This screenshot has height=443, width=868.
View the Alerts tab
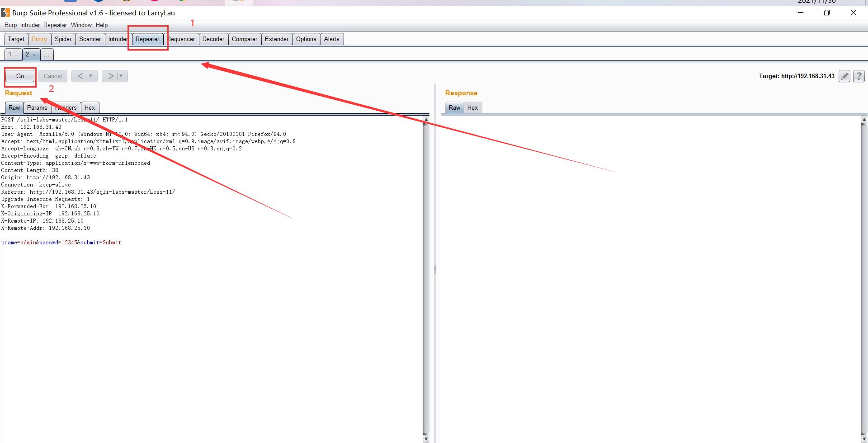click(331, 39)
